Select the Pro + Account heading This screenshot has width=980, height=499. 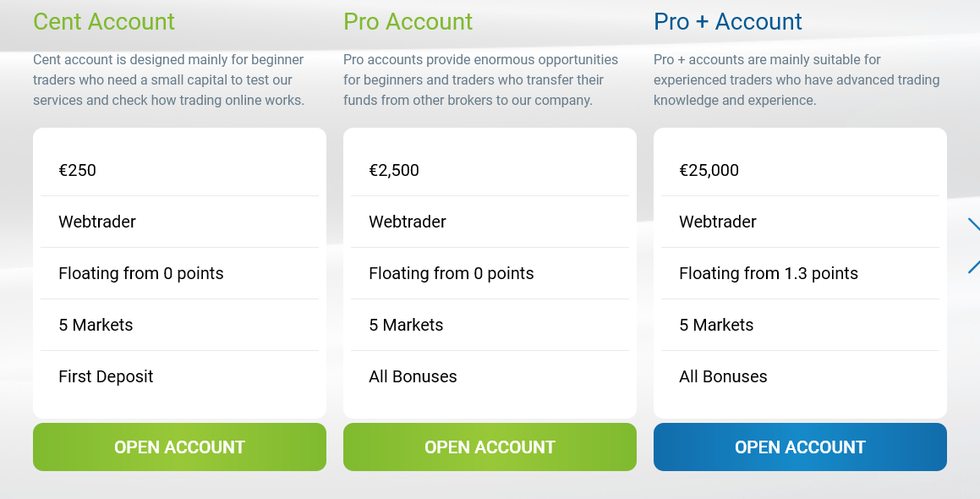point(727,21)
